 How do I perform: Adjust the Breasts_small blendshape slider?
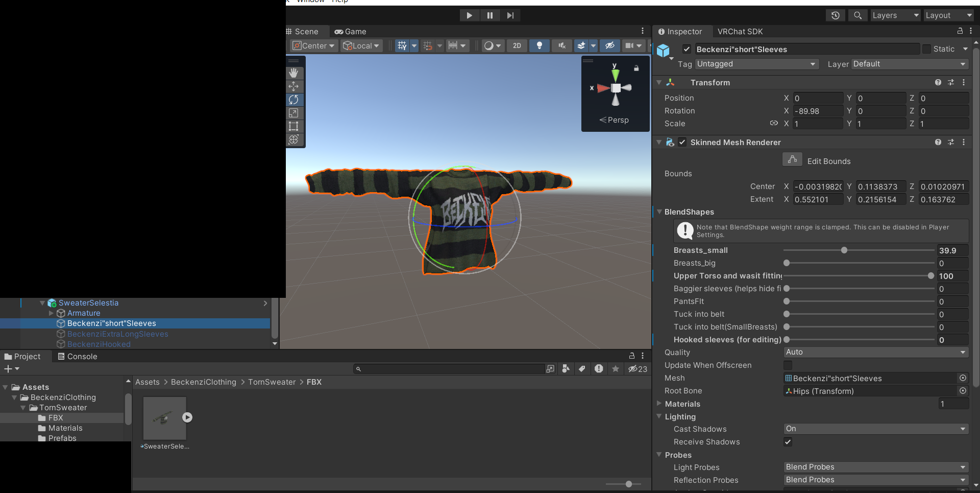click(x=859, y=250)
